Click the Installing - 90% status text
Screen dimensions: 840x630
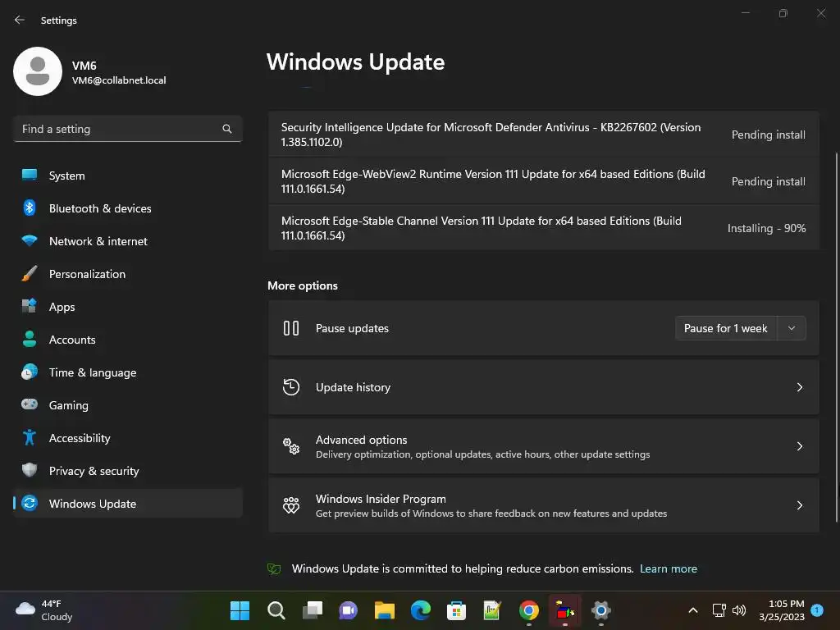tap(766, 228)
